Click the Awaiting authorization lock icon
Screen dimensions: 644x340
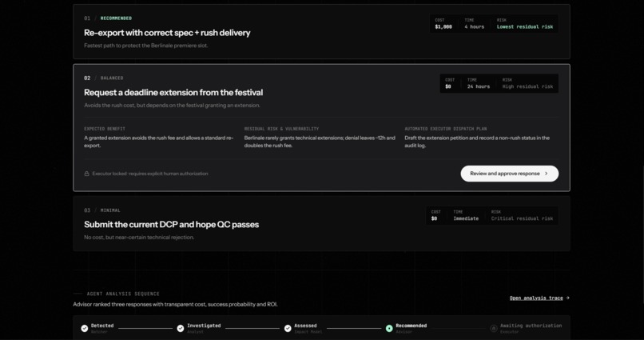pyautogui.click(x=494, y=328)
